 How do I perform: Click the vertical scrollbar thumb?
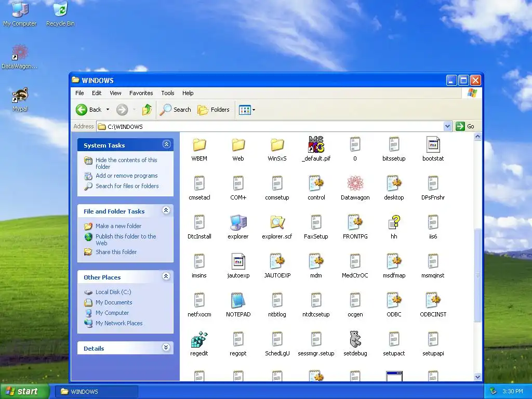pyautogui.click(x=478, y=275)
